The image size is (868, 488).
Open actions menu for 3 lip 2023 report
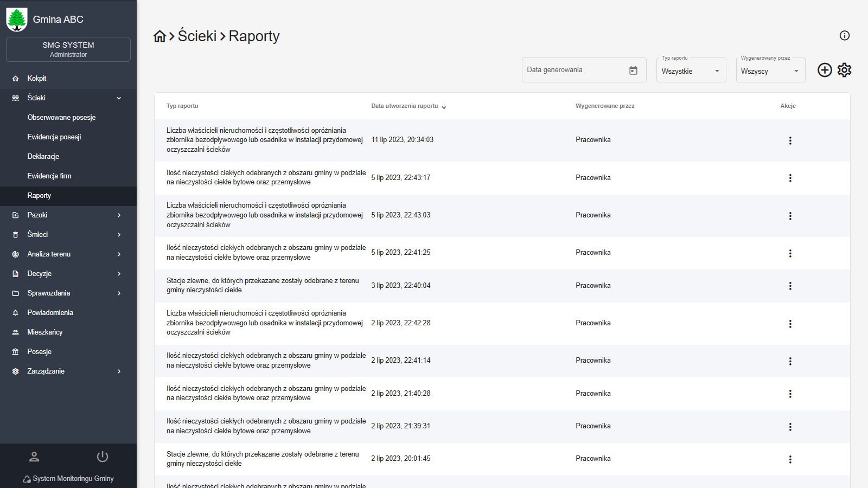(790, 286)
